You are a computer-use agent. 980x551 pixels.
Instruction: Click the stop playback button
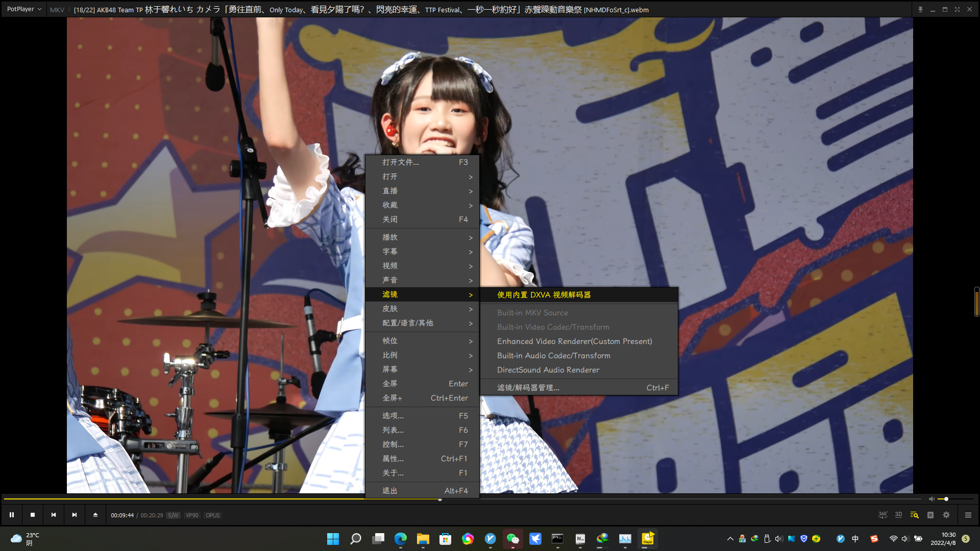pyautogui.click(x=33, y=515)
